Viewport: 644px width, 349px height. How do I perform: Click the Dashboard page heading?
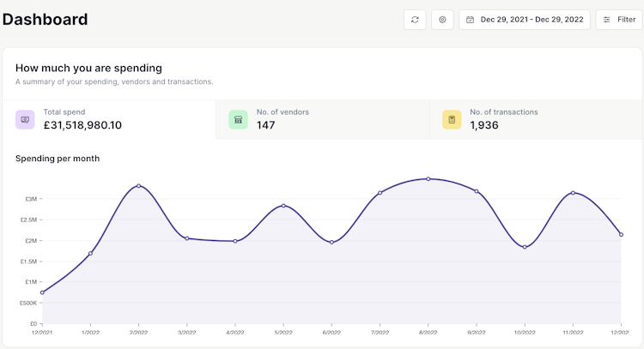click(46, 19)
